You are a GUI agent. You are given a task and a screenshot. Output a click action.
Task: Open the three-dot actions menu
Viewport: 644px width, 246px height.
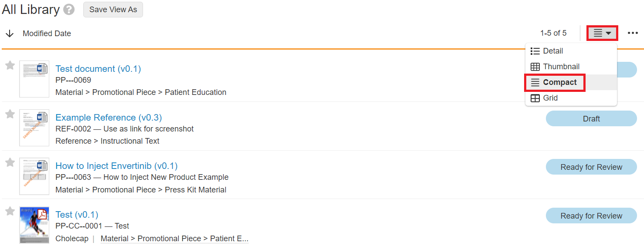pos(633,33)
